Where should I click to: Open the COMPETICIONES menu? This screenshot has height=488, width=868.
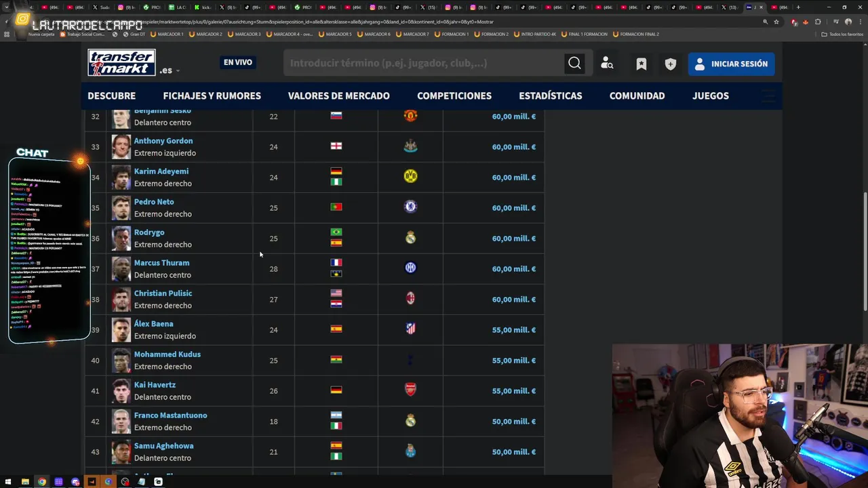pos(454,96)
